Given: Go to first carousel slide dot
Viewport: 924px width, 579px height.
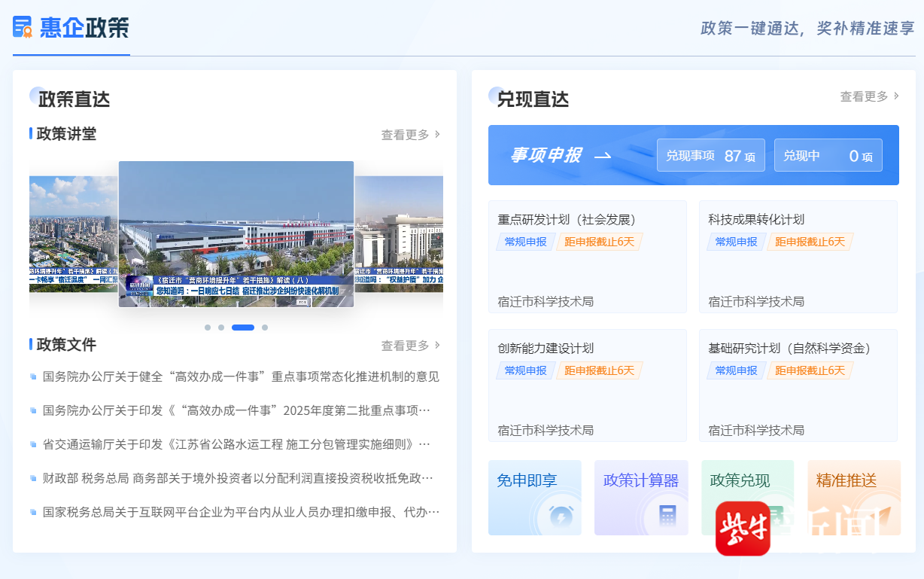Looking at the screenshot, I should pos(208,328).
